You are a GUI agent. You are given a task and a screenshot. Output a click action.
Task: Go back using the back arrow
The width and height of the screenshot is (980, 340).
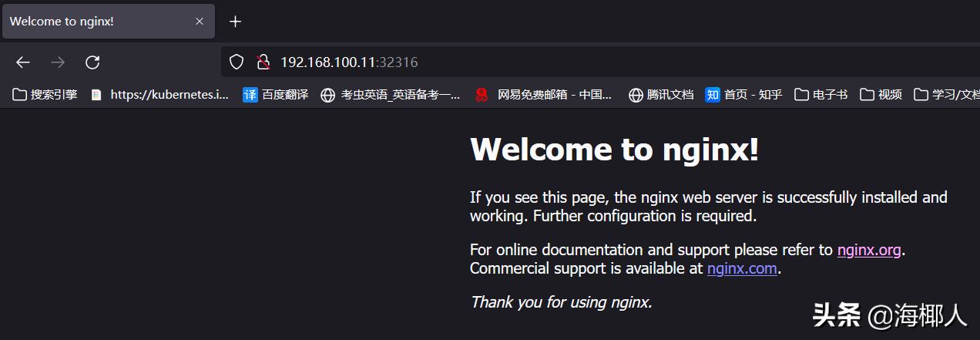[x=23, y=62]
